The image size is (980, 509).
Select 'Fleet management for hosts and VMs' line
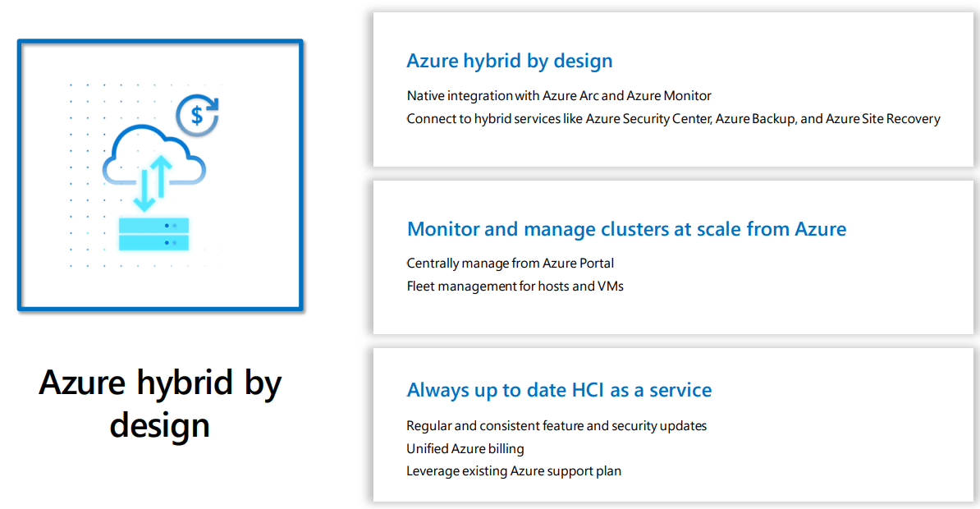pos(515,287)
